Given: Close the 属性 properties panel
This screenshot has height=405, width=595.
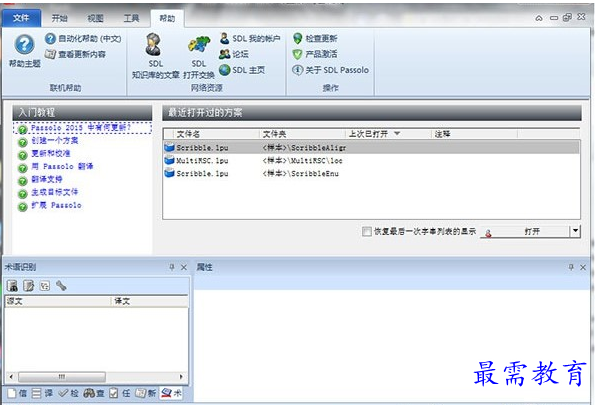Looking at the screenshot, I should 583,267.
